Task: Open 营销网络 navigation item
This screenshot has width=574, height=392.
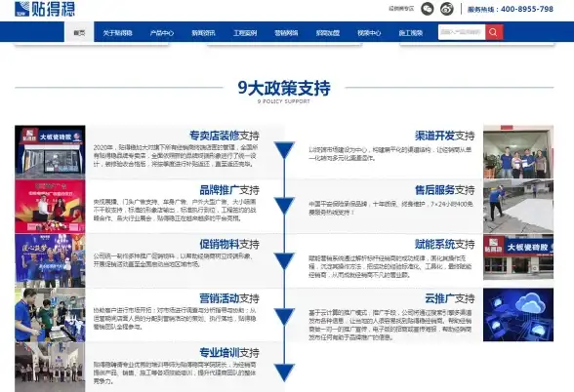Action: [286, 33]
